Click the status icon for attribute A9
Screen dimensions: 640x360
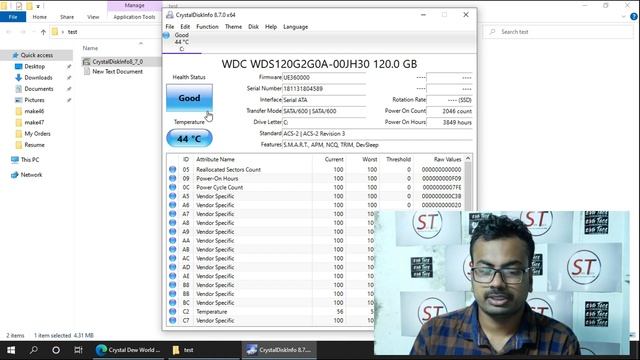173,231
